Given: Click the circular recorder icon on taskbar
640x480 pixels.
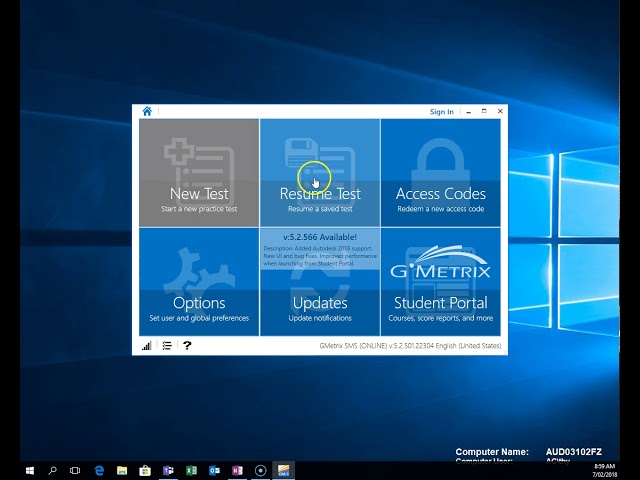Looking at the screenshot, I should pyautogui.click(x=260, y=471).
